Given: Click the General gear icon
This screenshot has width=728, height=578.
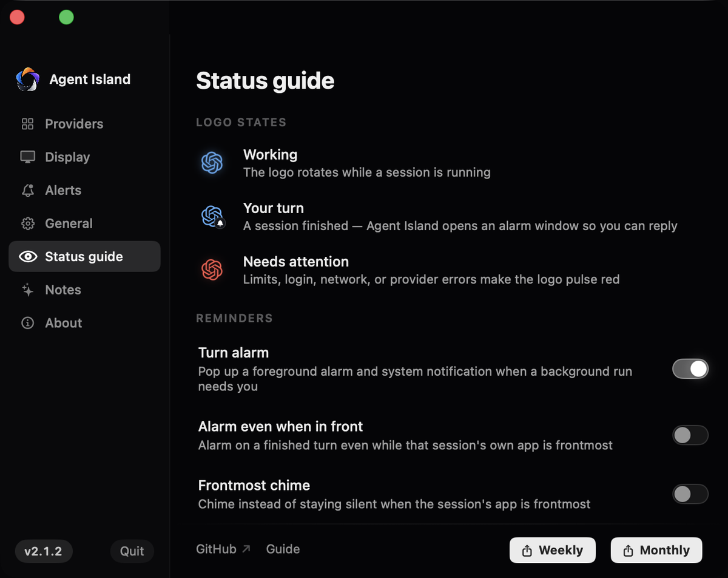Looking at the screenshot, I should coord(28,223).
